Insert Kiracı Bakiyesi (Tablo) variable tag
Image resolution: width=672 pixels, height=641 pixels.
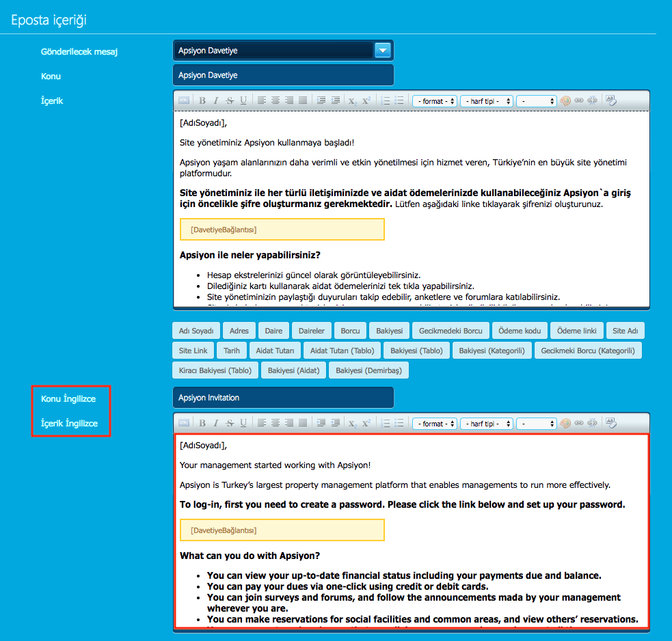pyautogui.click(x=215, y=370)
